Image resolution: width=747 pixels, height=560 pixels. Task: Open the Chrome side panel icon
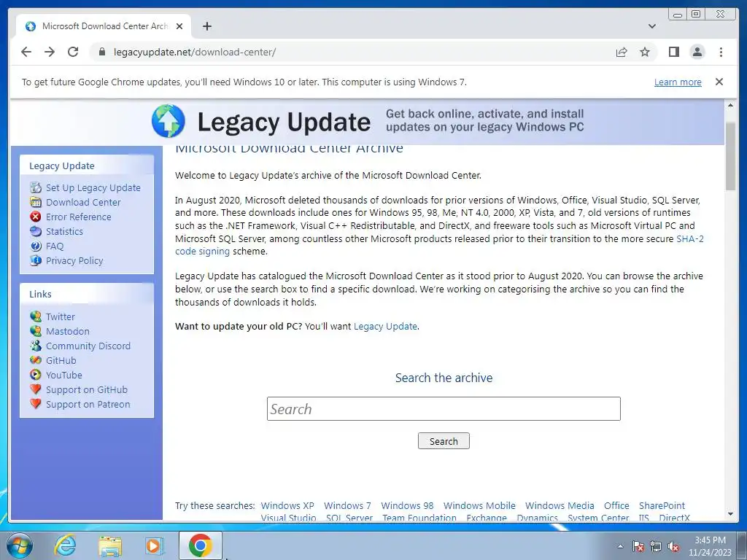(673, 52)
